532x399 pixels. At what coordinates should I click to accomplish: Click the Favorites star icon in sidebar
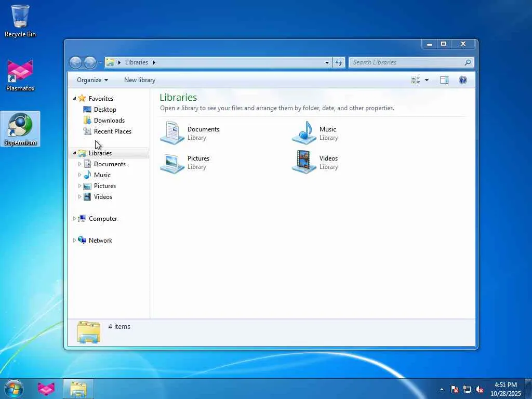point(82,98)
